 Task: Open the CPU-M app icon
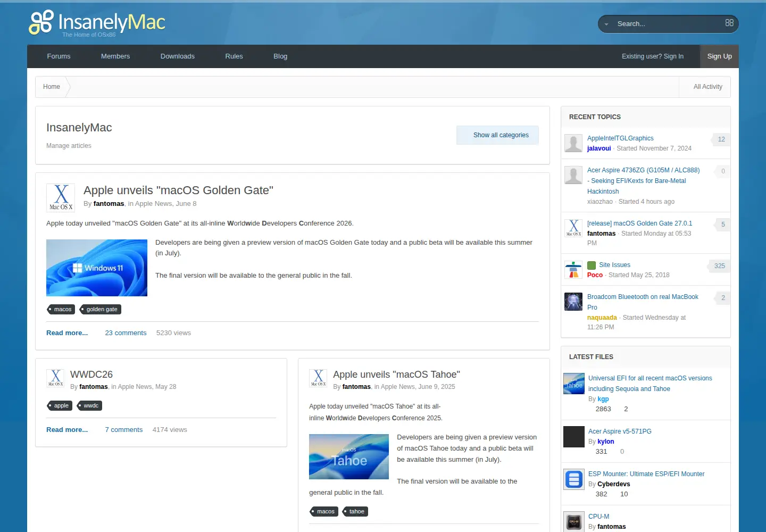(574, 522)
